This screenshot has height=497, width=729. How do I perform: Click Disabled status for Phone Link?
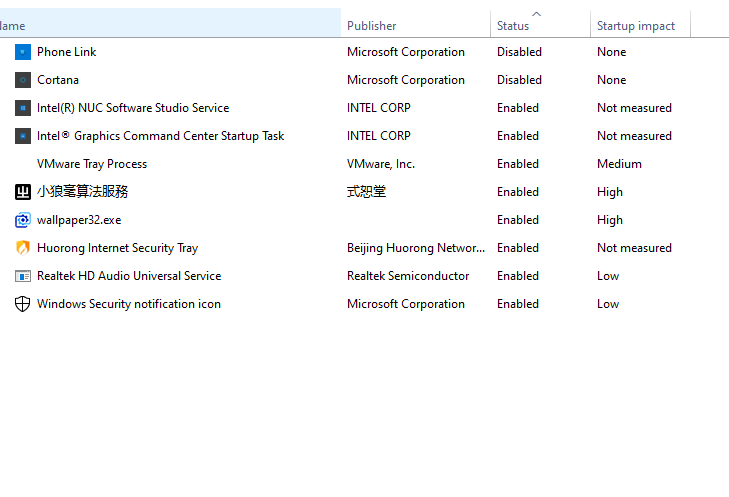point(519,52)
